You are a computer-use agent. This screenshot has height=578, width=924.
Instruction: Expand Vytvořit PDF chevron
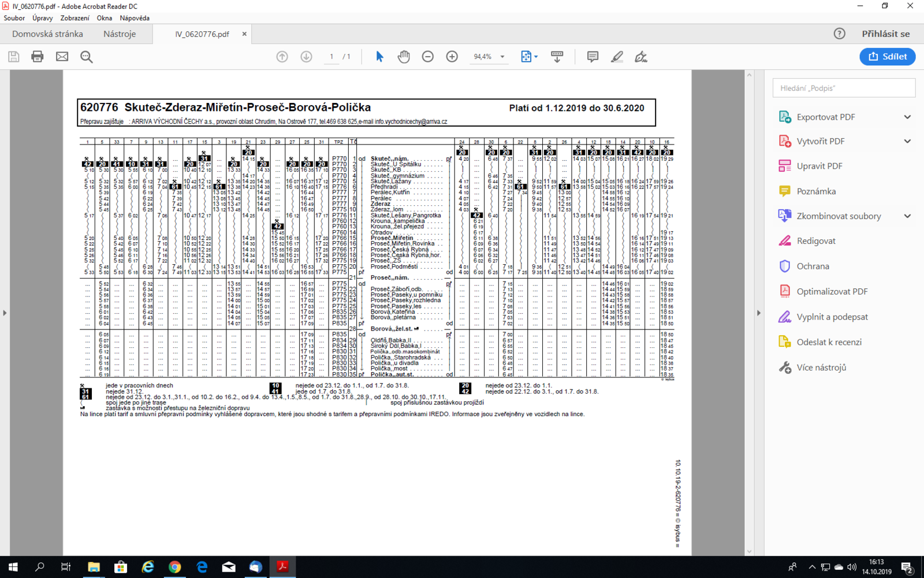click(x=907, y=141)
